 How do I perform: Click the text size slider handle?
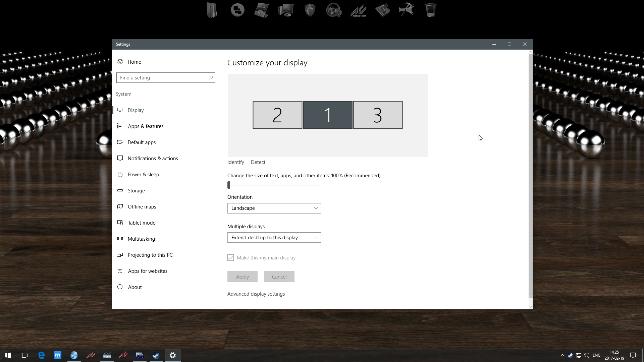tap(229, 185)
